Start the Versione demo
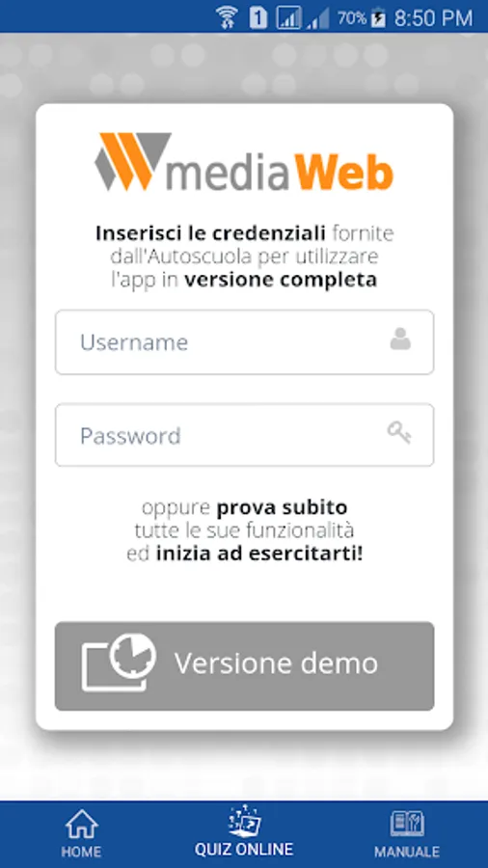Screen dimensions: 488x868 coord(244,665)
